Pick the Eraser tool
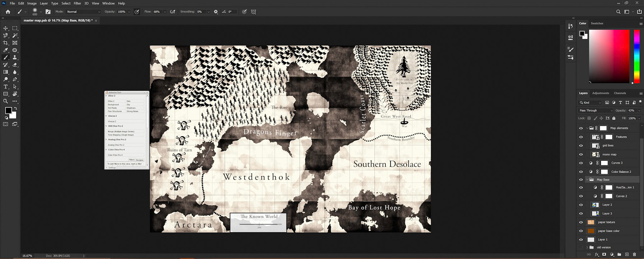Screen dimensions: 644x259 coord(15,65)
